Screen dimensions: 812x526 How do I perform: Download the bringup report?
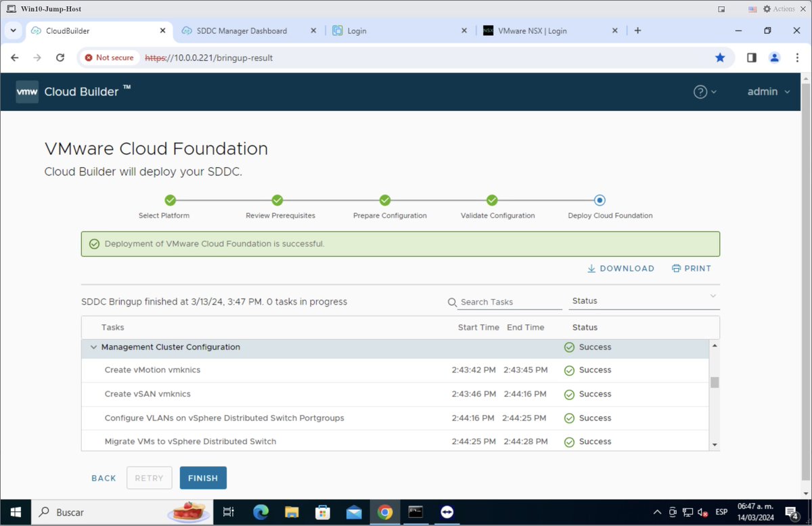[621, 269]
